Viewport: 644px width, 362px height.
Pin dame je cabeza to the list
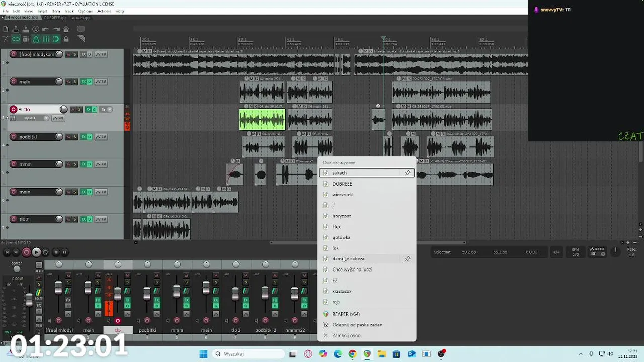pyautogui.click(x=408, y=259)
